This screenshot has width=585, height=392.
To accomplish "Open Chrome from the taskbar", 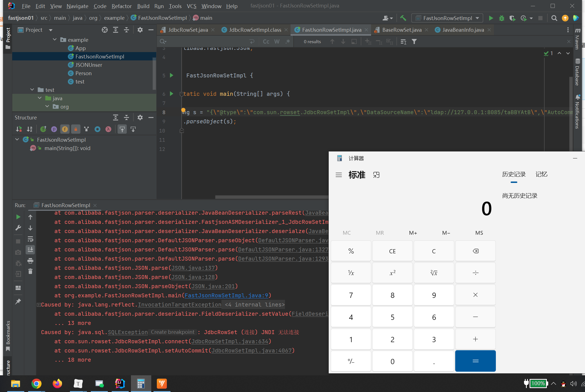I will tap(36, 384).
